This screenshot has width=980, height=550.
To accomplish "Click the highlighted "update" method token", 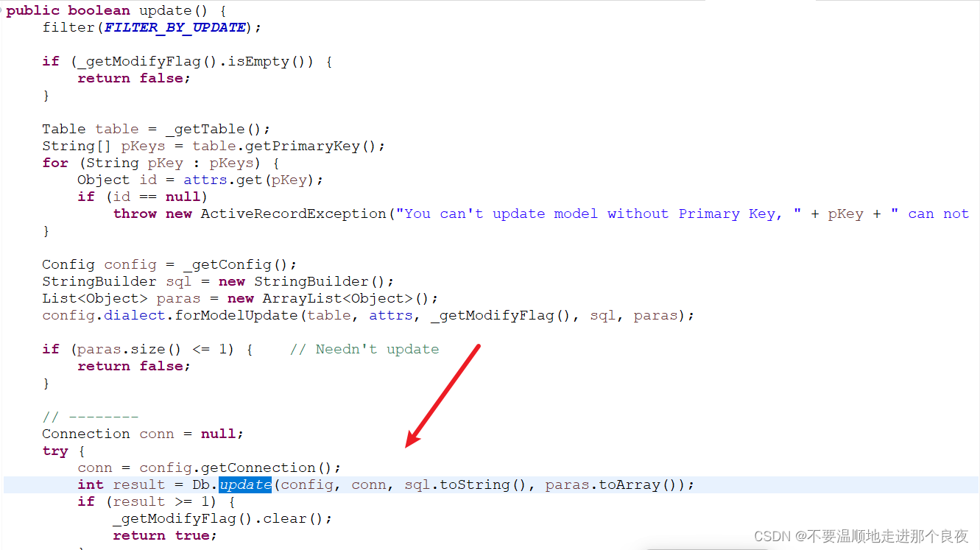I will pyautogui.click(x=245, y=484).
